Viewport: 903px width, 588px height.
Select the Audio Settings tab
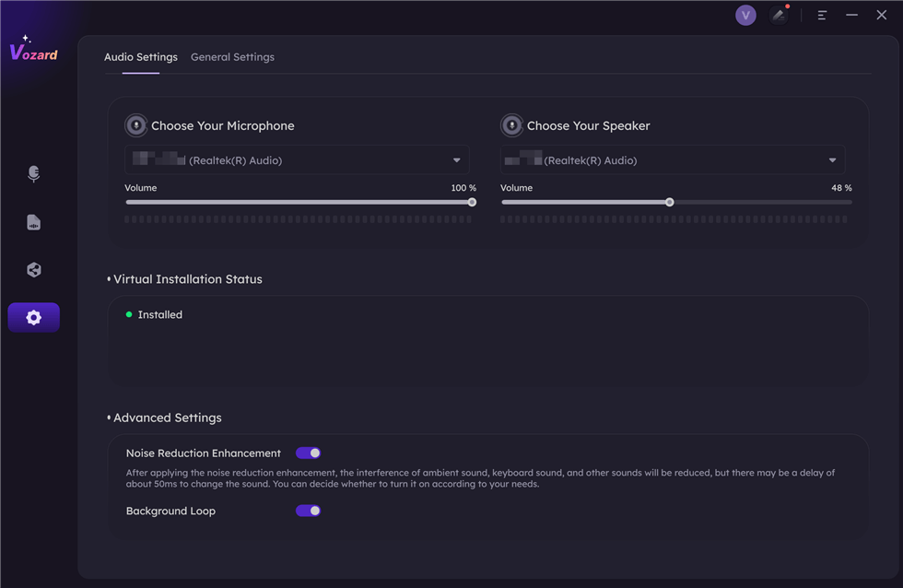[141, 57]
